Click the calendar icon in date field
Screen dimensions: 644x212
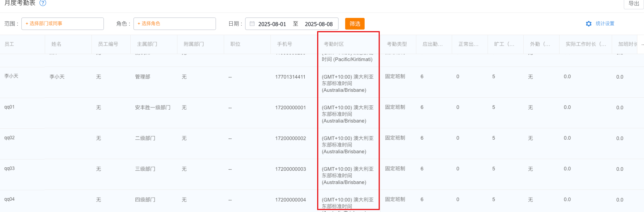[252, 24]
